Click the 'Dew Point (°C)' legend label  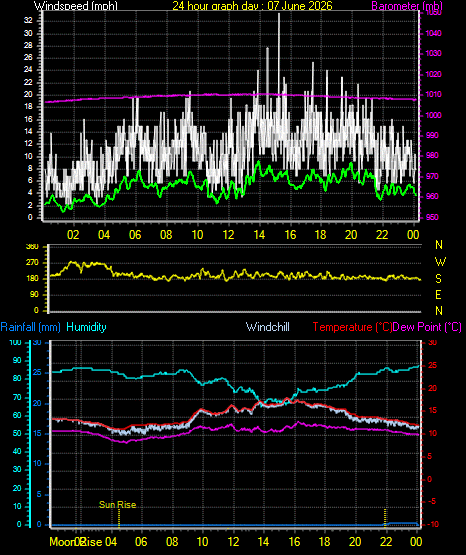coord(427,327)
